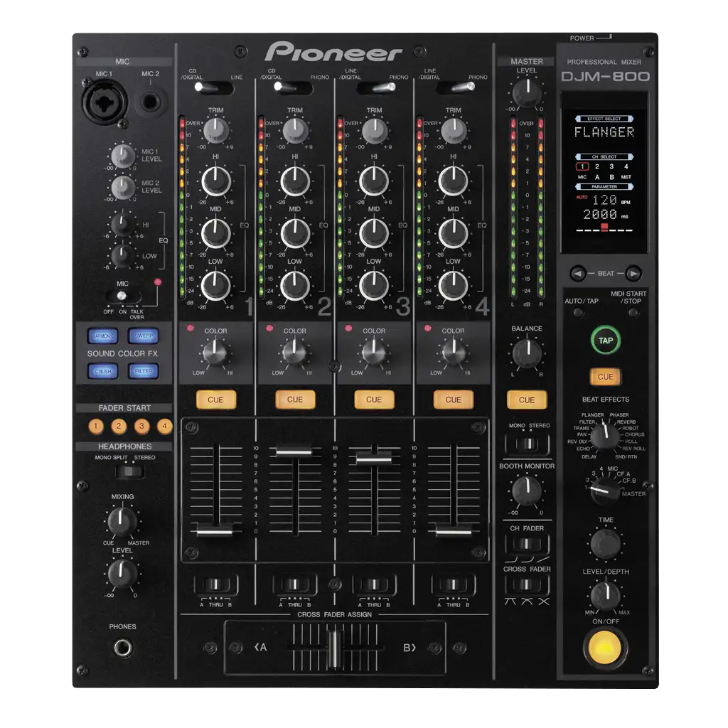This screenshot has width=728, height=728.
Task: Click the MIC 1 LEVEL knob
Action: tap(123, 156)
